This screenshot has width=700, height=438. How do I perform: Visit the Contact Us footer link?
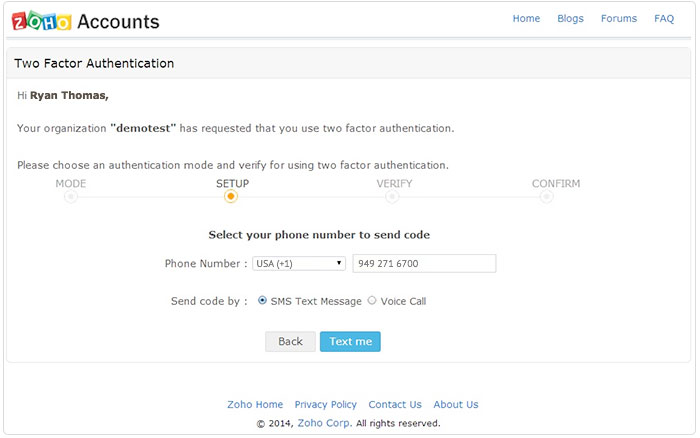pos(395,405)
